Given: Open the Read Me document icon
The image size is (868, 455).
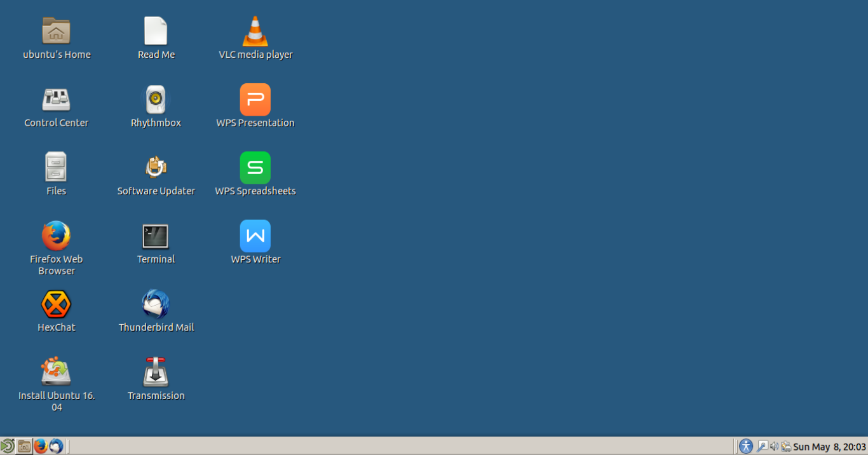Looking at the screenshot, I should tap(156, 31).
